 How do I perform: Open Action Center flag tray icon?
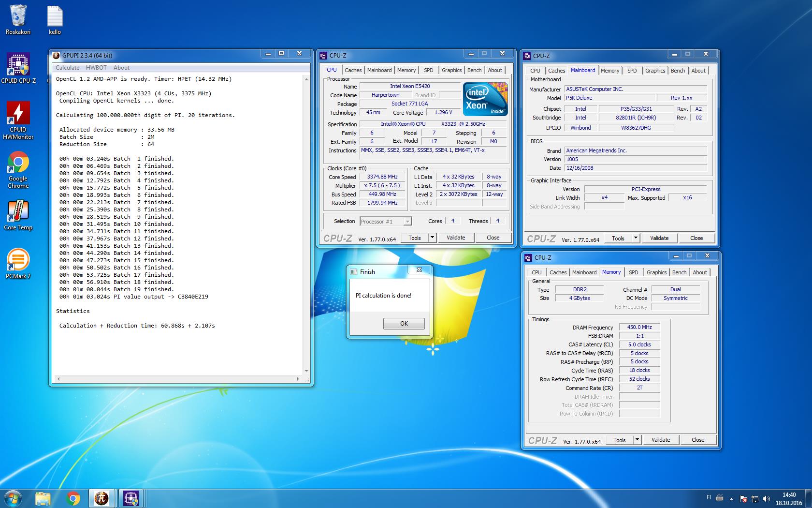coord(743,498)
